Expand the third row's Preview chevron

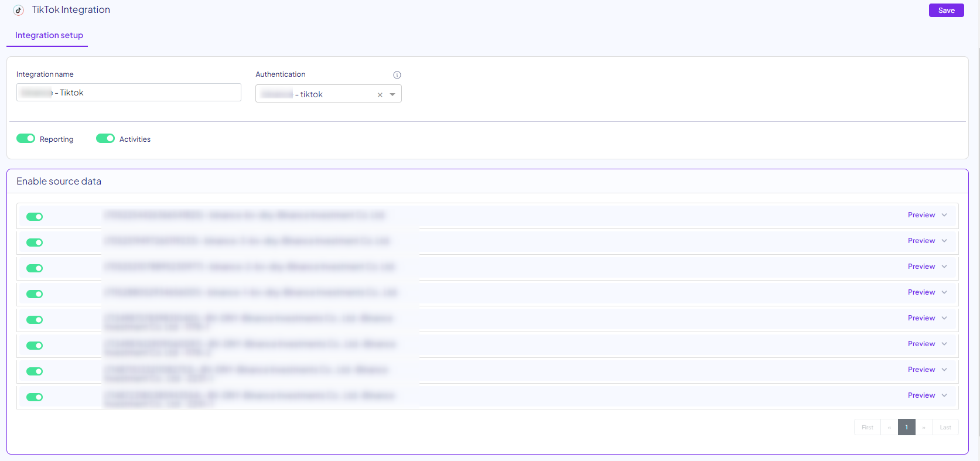click(944, 267)
